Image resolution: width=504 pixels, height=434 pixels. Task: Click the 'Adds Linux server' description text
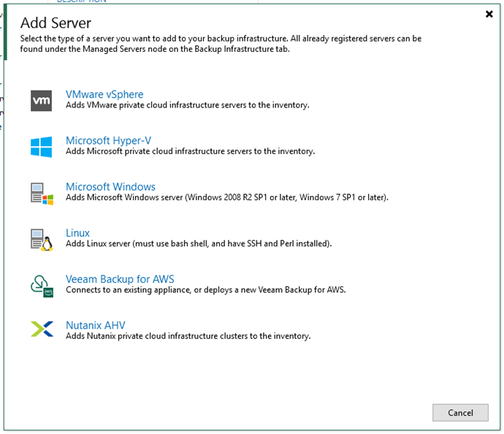point(199,243)
